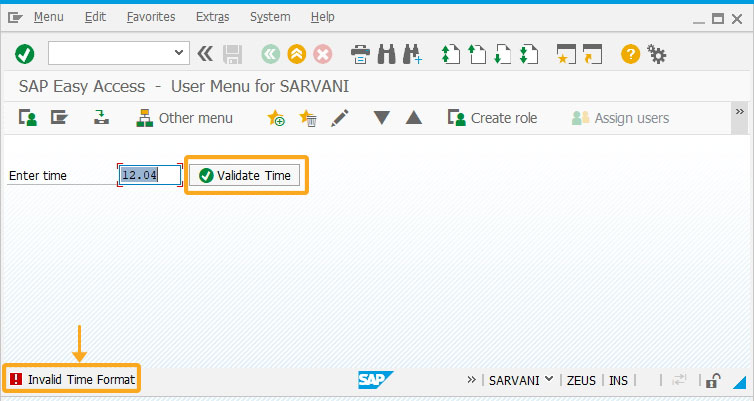Click Generate Shortcut icon
This screenshot has height=401, width=754.
(592, 54)
